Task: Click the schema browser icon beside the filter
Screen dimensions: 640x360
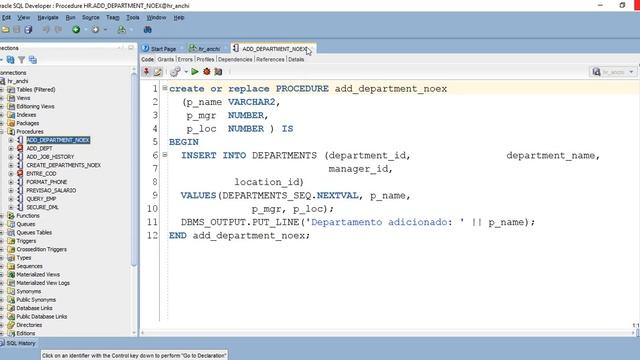Action: [x=33, y=60]
